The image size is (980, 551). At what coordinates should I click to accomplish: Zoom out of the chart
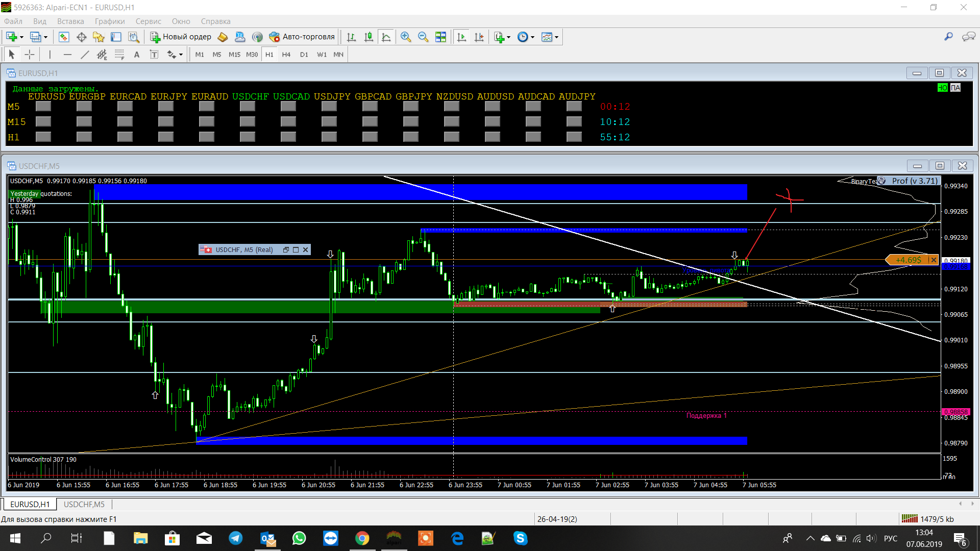[x=423, y=37]
